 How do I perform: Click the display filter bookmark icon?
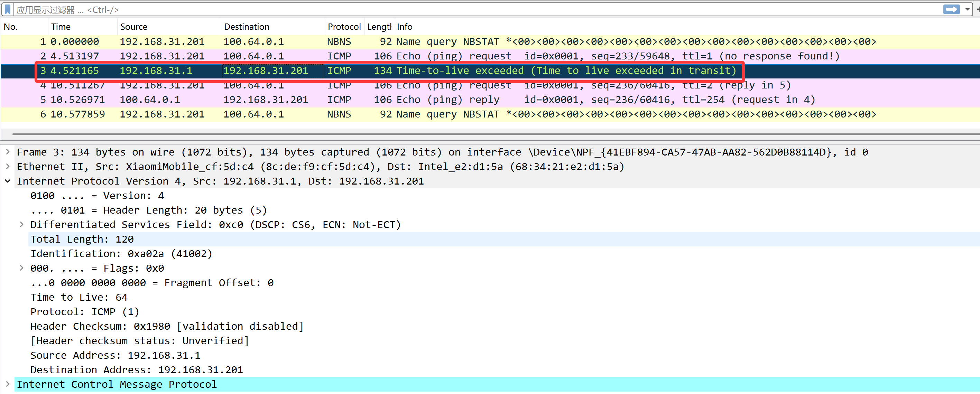7,9
